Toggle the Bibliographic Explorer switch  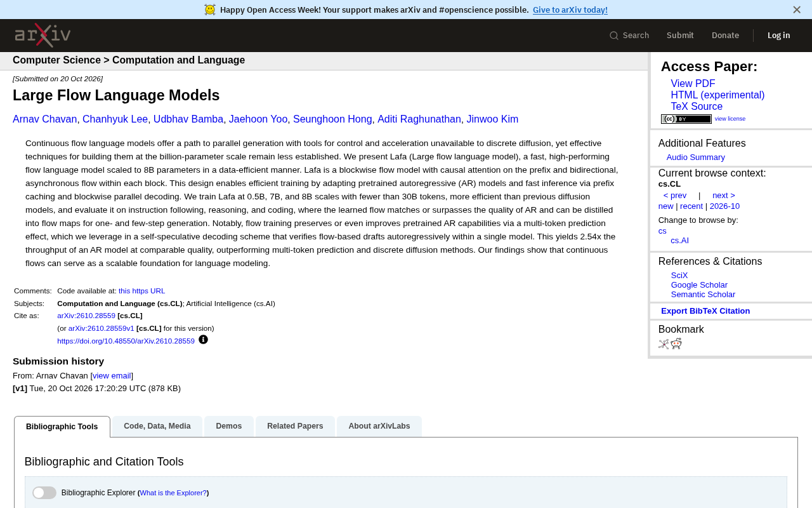click(x=44, y=493)
